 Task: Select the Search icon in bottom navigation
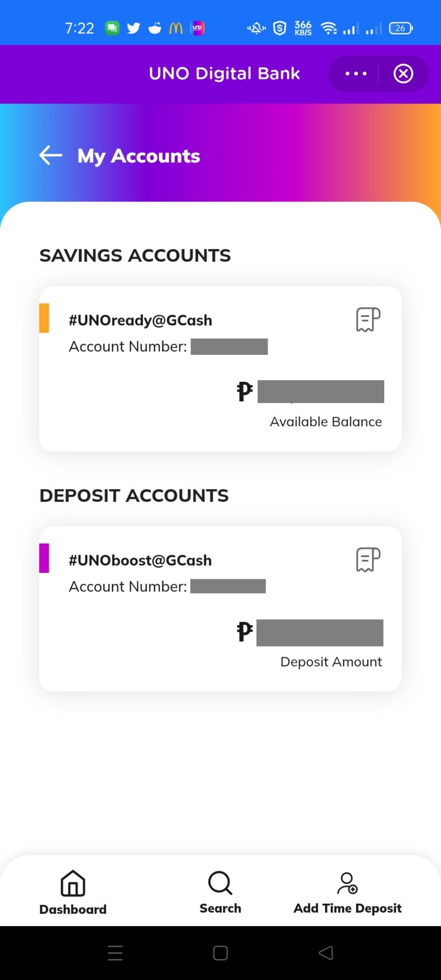pos(220,883)
